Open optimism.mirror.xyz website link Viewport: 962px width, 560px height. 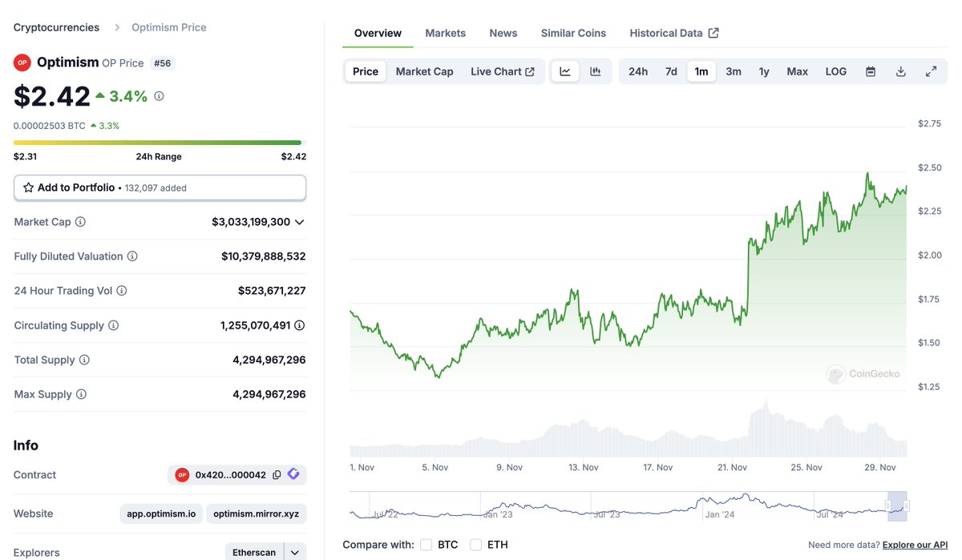(x=257, y=514)
